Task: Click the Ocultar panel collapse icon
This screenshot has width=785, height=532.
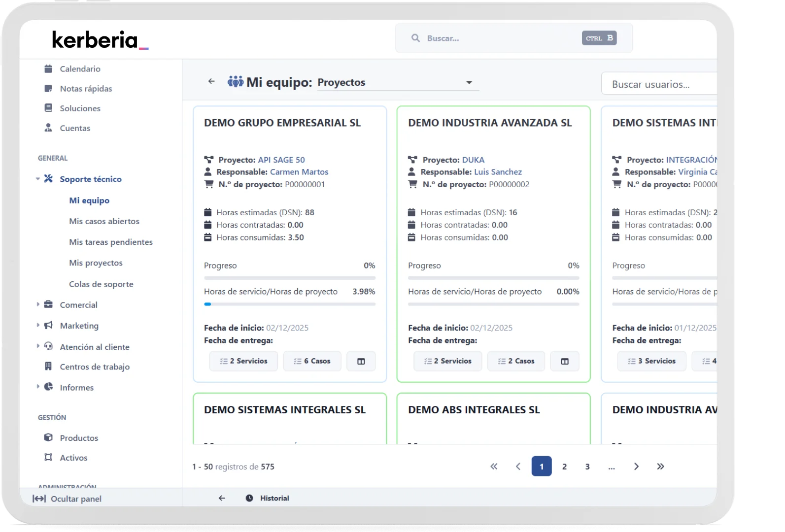Action: pyautogui.click(x=39, y=499)
